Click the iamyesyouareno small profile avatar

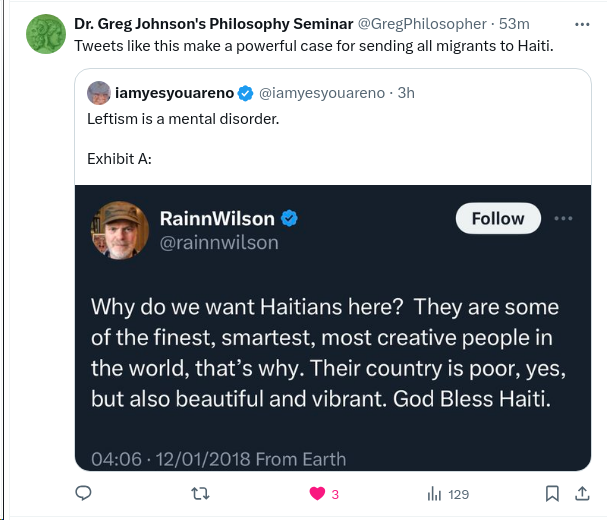pos(99,94)
